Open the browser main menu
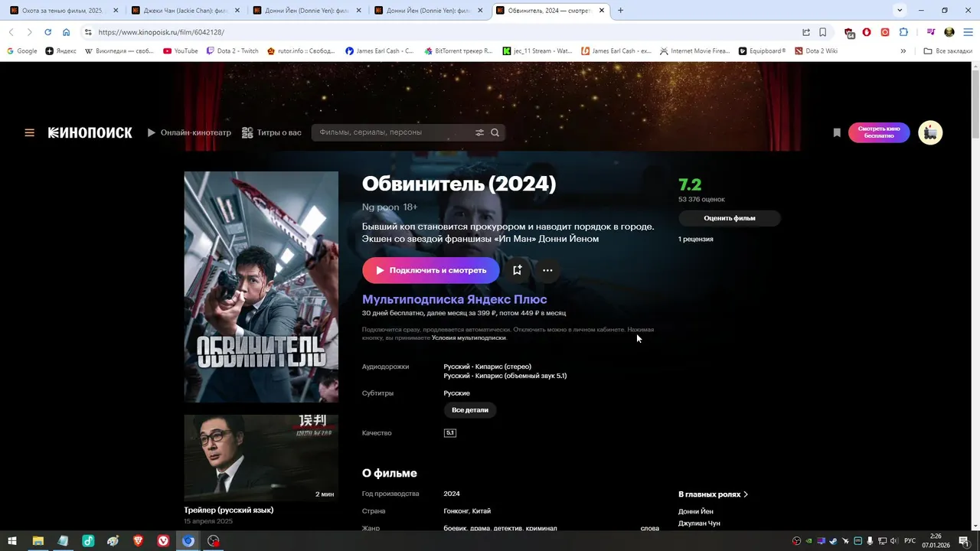980x551 pixels. pos(967,32)
